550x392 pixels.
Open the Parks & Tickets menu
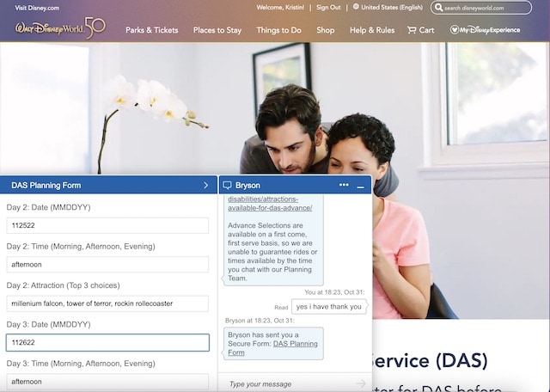[x=152, y=30]
